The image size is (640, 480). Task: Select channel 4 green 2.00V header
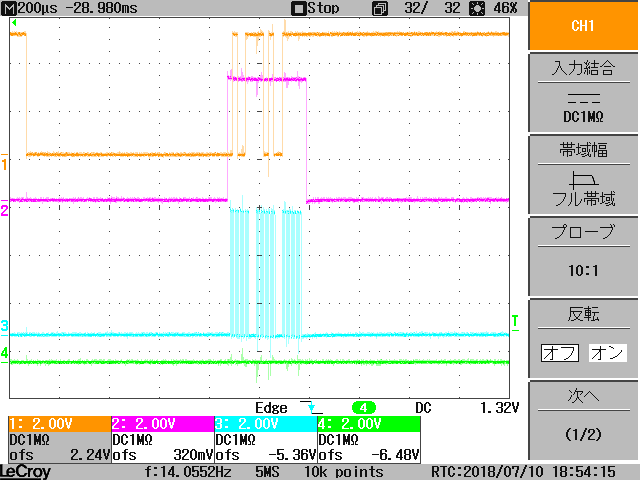[369, 424]
